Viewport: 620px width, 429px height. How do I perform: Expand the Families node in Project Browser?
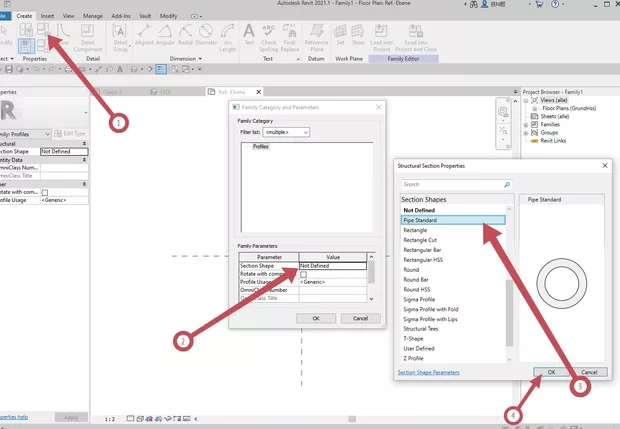tap(526, 125)
